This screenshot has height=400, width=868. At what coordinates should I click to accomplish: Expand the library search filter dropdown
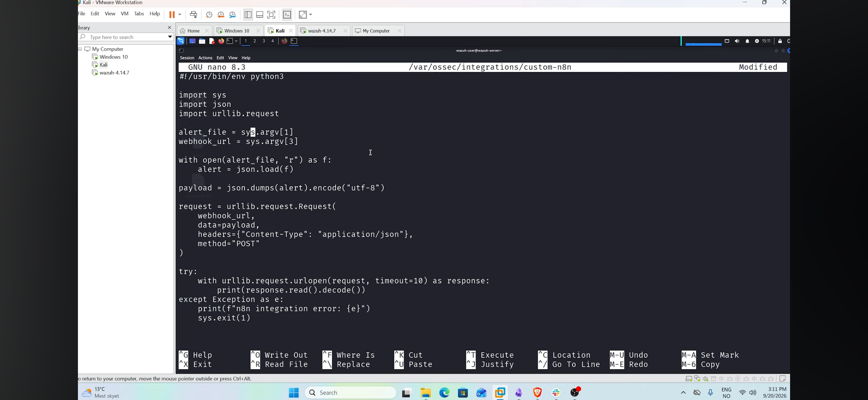tap(170, 37)
